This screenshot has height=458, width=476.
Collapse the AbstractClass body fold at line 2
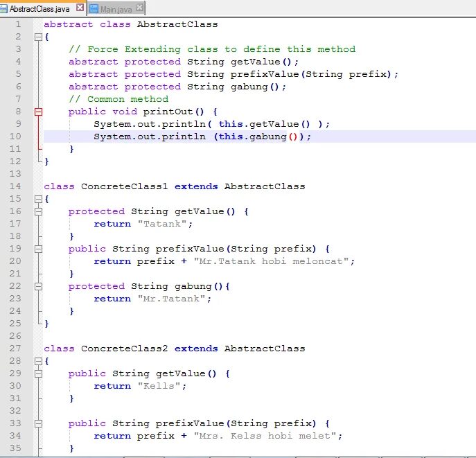coord(38,37)
